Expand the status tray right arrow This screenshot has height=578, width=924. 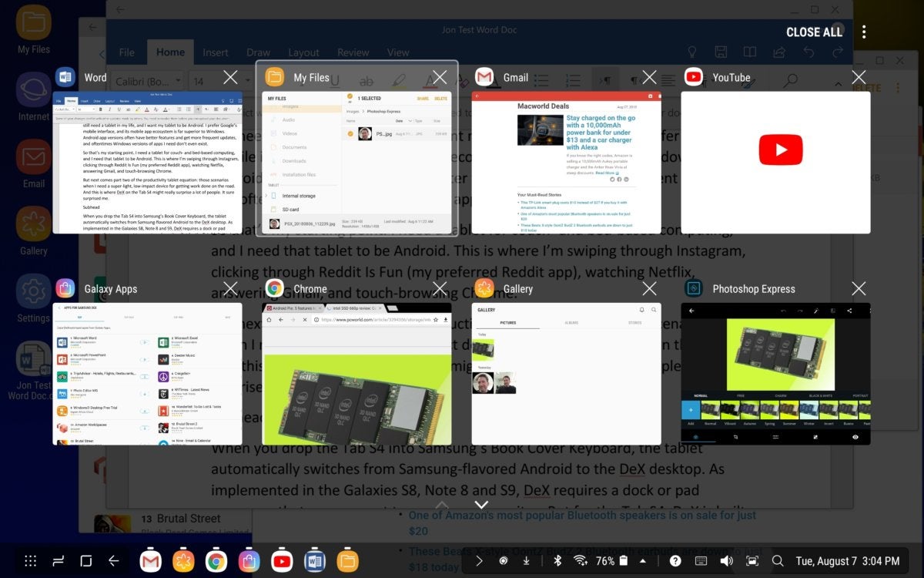coord(479,561)
